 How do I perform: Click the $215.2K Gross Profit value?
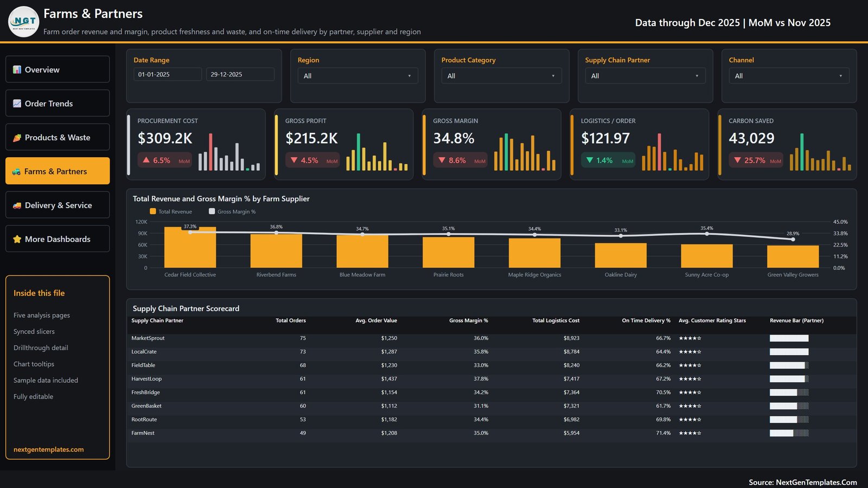(312, 138)
